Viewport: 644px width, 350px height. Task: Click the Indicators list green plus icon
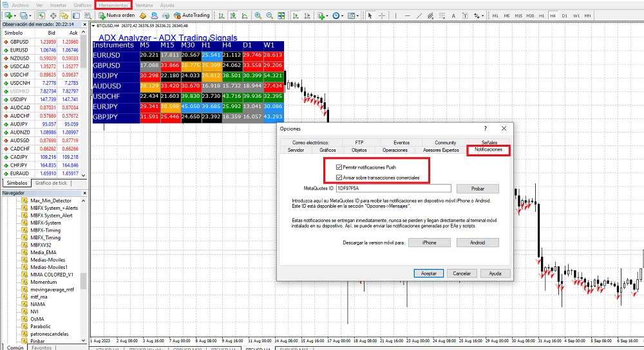[321, 15]
